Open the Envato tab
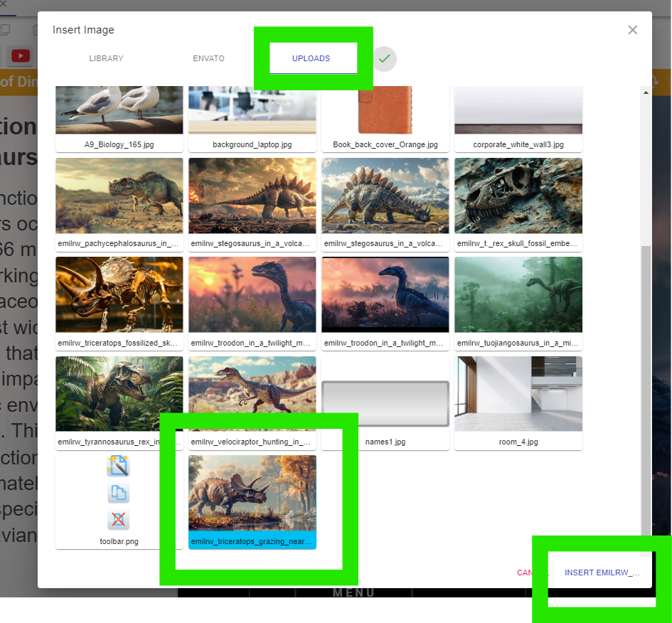This screenshot has height=623, width=672. [208, 58]
